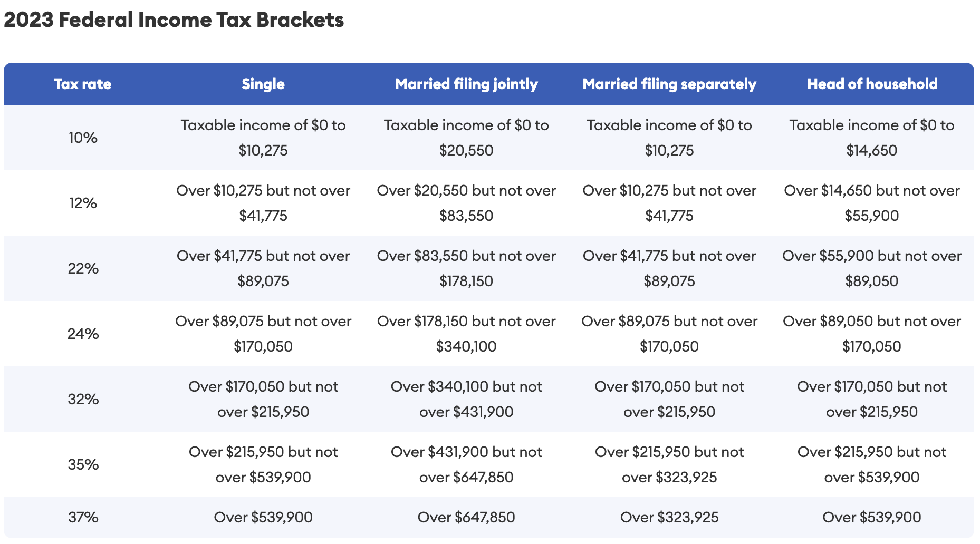The image size is (980, 544).
Task: Select the Married filing separately 35% bracket cell
Action: click(x=669, y=465)
